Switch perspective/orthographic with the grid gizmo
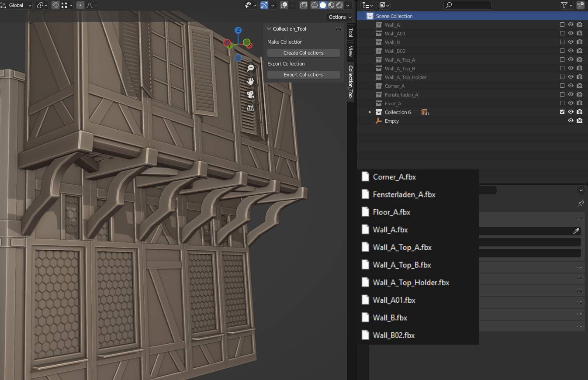This screenshot has width=588, height=380. pyautogui.click(x=250, y=107)
